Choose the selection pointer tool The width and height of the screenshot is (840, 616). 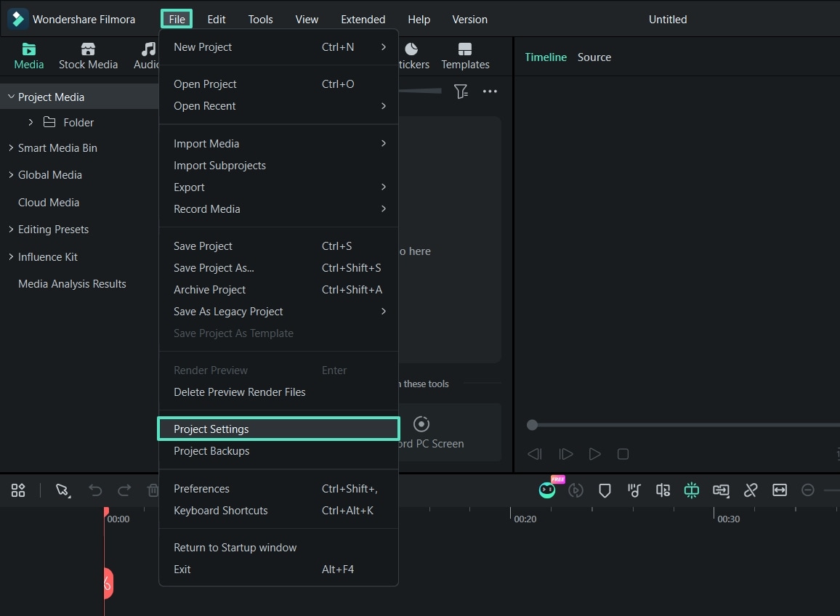62,490
